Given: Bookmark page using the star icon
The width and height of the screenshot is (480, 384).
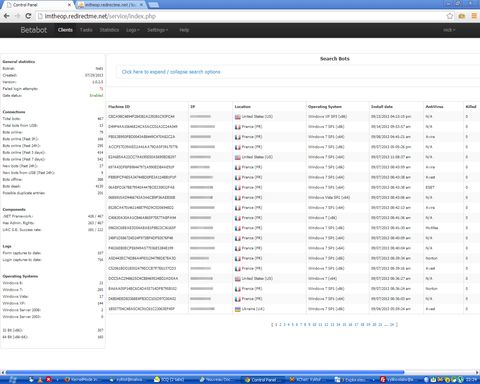Looking at the screenshot, I should click(450, 16).
